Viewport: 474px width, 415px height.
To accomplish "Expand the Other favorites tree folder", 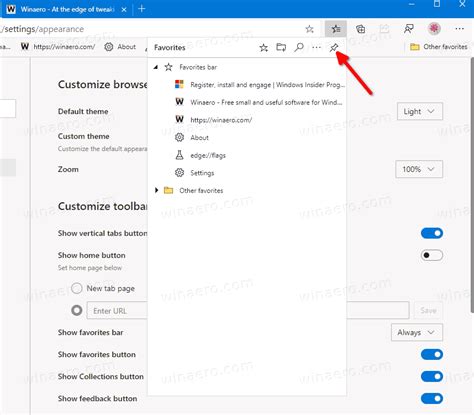I will pyautogui.click(x=156, y=190).
